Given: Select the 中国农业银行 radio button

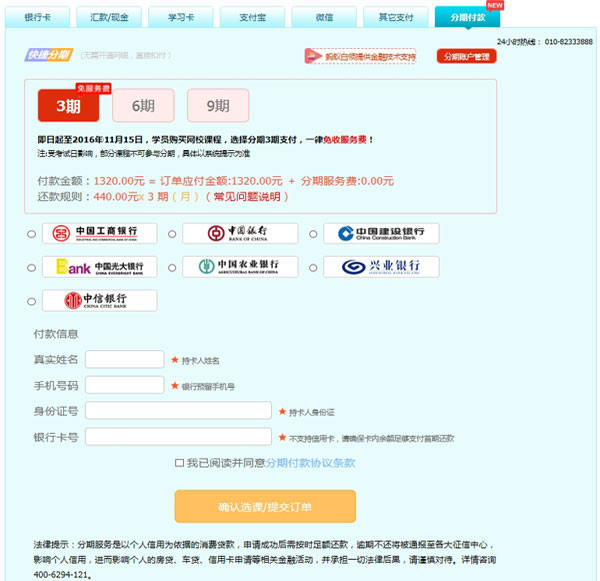Looking at the screenshot, I should 172,268.
